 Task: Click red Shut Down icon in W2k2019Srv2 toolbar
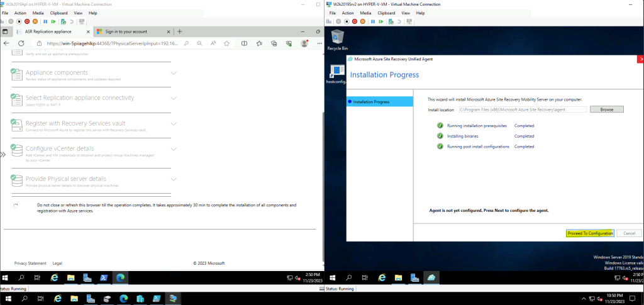click(355, 21)
